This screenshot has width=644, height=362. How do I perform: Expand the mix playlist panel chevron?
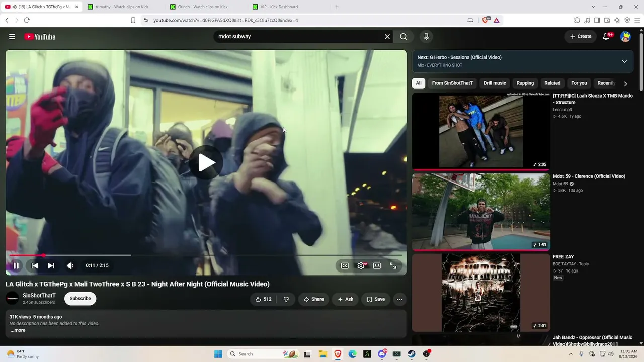tap(624, 61)
